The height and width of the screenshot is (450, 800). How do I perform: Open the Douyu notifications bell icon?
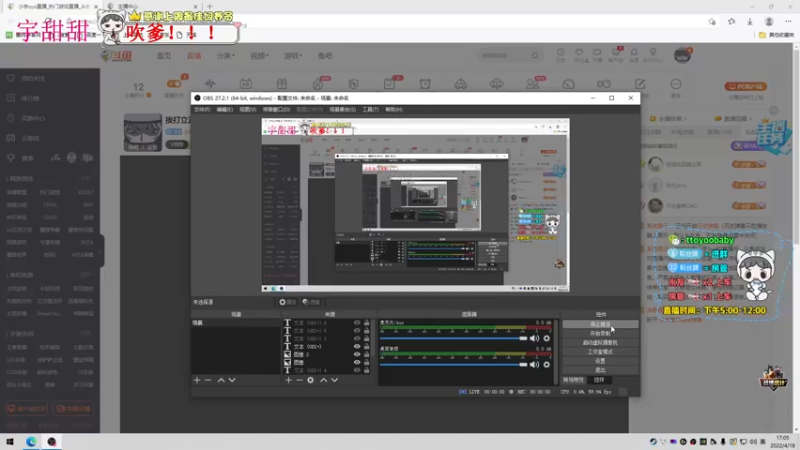point(634,52)
